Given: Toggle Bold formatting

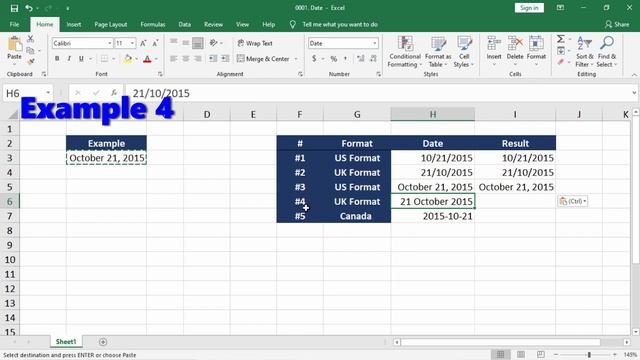Looking at the screenshot, I should [x=57, y=59].
